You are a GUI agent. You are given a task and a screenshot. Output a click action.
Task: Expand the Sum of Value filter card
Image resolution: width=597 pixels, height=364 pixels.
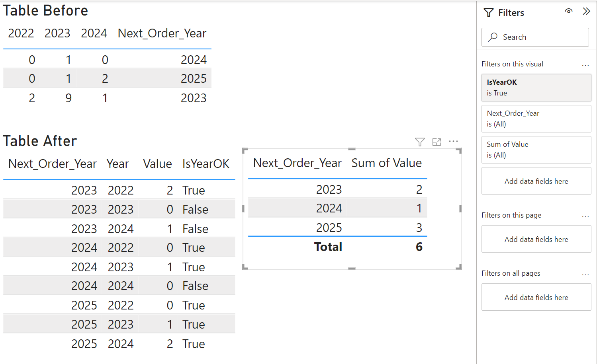(x=536, y=150)
